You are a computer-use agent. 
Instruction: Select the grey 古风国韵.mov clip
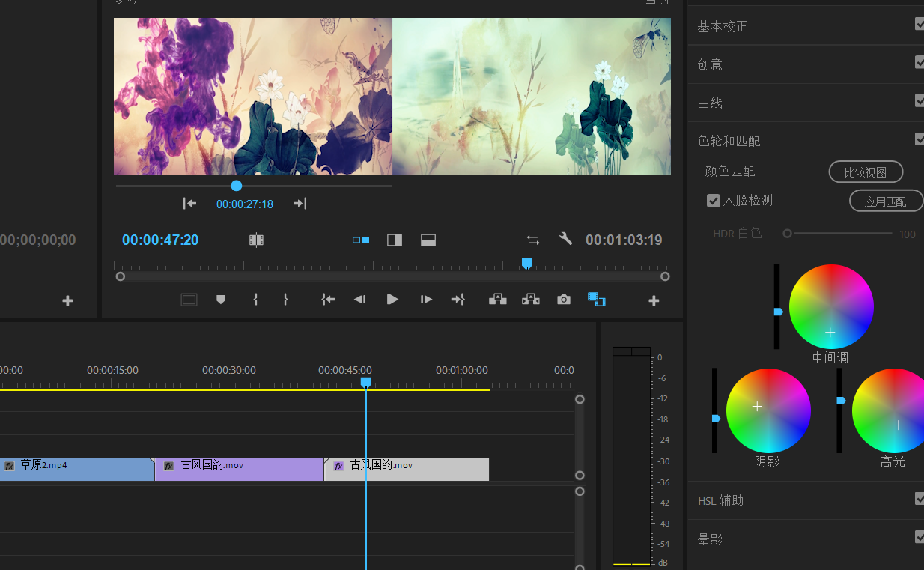407,470
